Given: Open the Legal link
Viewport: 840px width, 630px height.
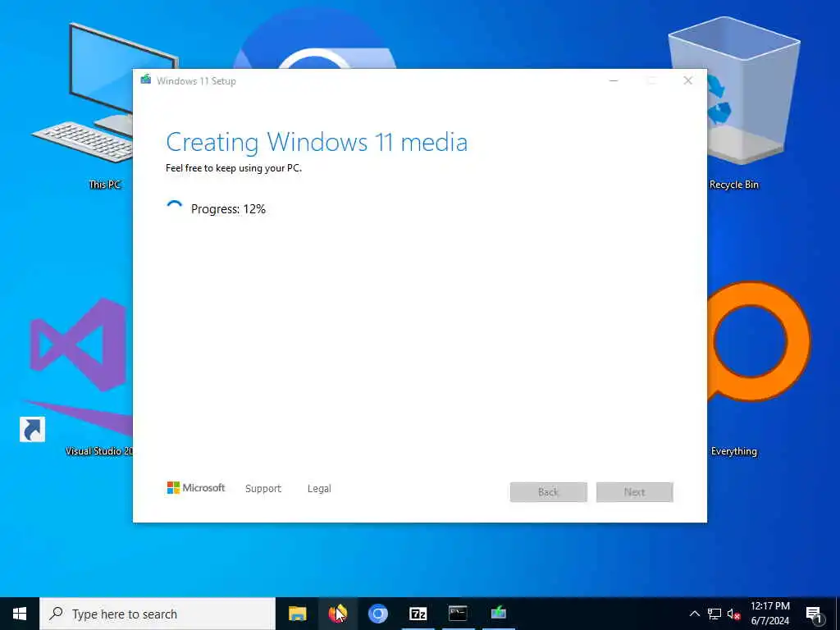Looking at the screenshot, I should click(319, 489).
